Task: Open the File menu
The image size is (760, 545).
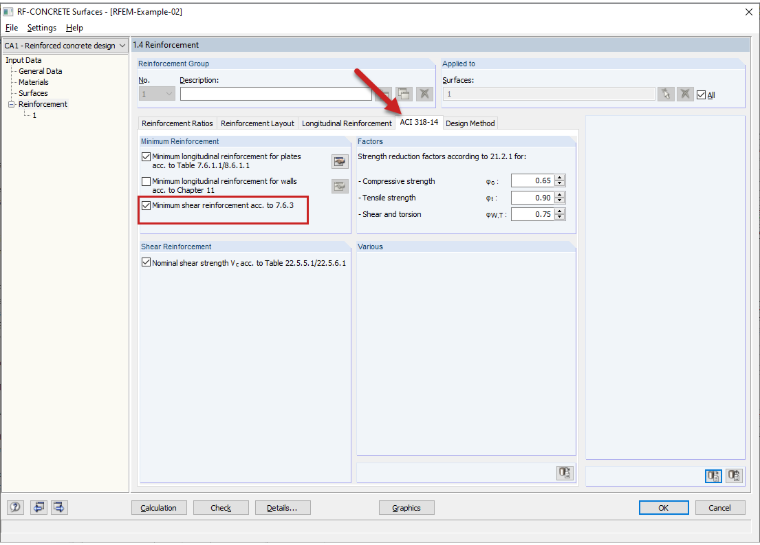Action: tap(12, 28)
